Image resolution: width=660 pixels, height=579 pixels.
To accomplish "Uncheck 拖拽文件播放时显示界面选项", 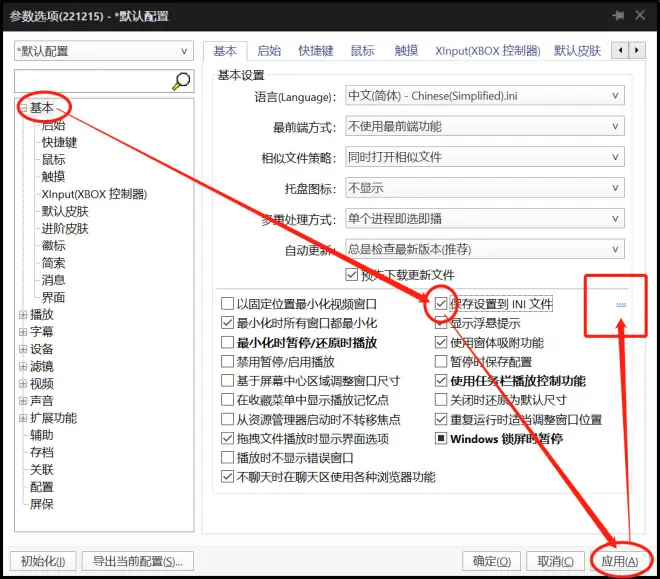I will click(x=227, y=438).
